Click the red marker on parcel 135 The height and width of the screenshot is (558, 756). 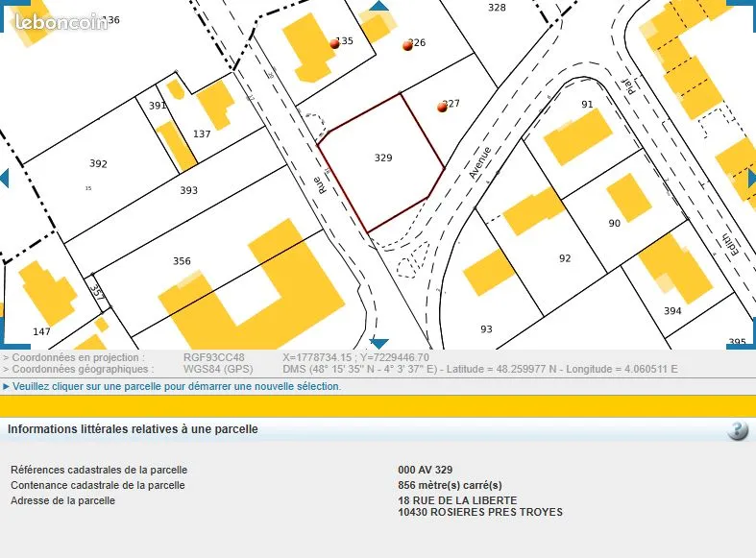pos(334,44)
